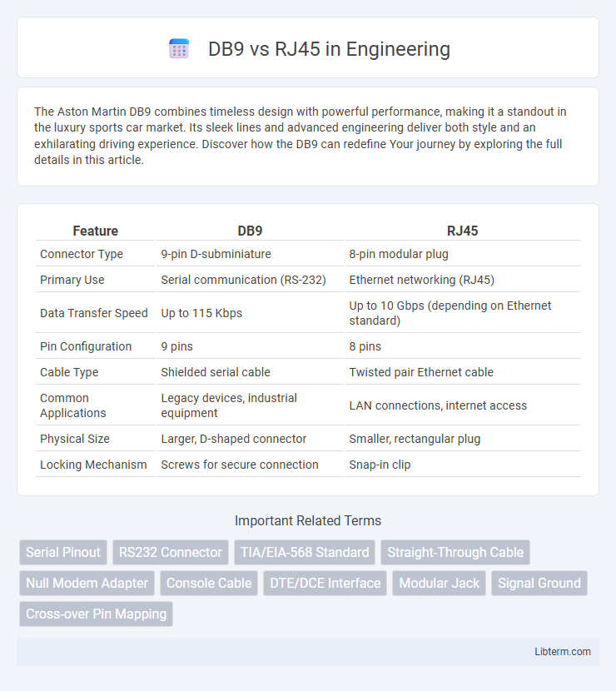This screenshot has width=616, height=691.
Task: Click the 'DB9 vs RJ45 in Engineering' heading
Action: point(329,48)
